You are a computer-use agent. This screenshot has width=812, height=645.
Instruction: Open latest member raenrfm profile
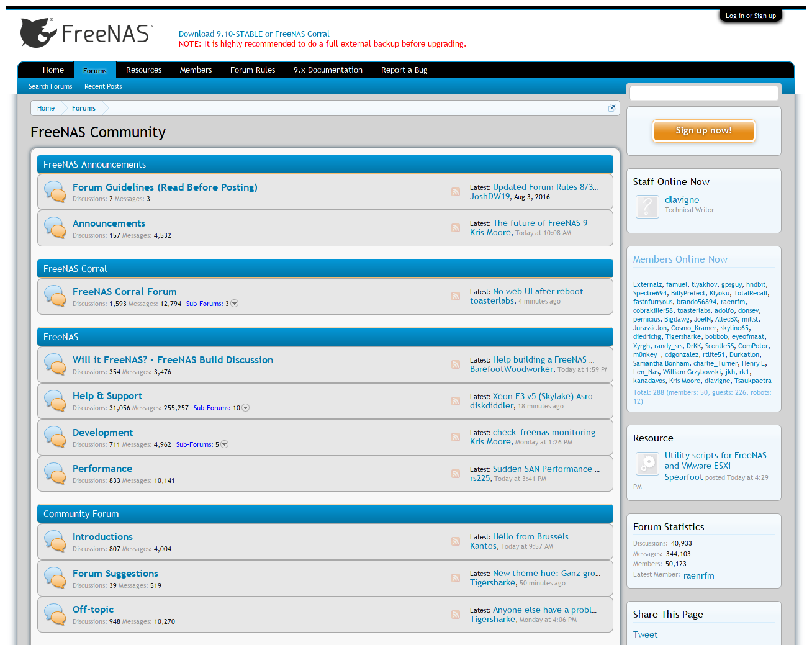[699, 575]
